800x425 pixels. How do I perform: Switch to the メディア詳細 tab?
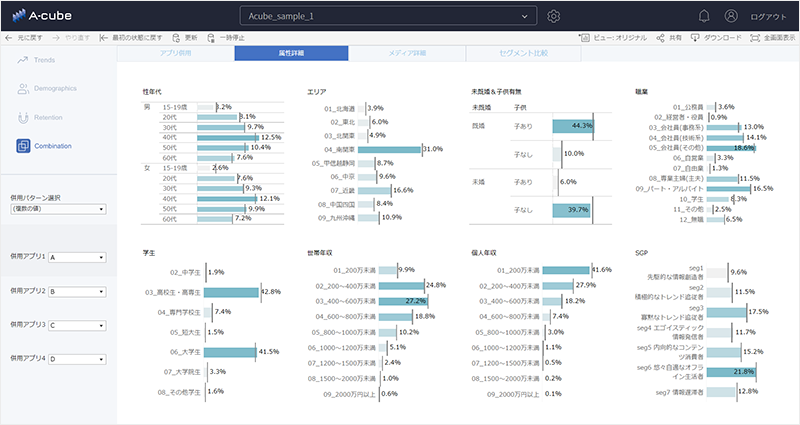[x=407, y=53]
